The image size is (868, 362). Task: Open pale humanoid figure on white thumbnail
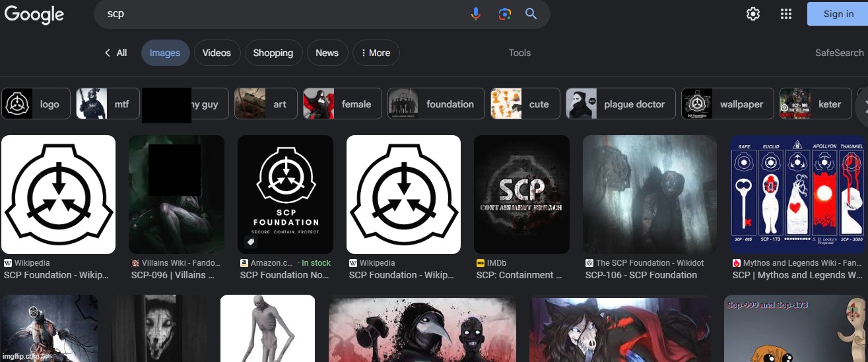[x=267, y=328]
